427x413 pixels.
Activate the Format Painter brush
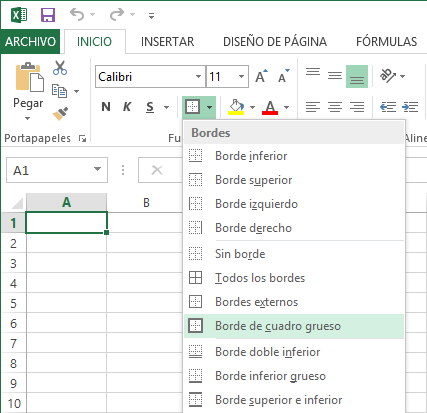point(60,114)
